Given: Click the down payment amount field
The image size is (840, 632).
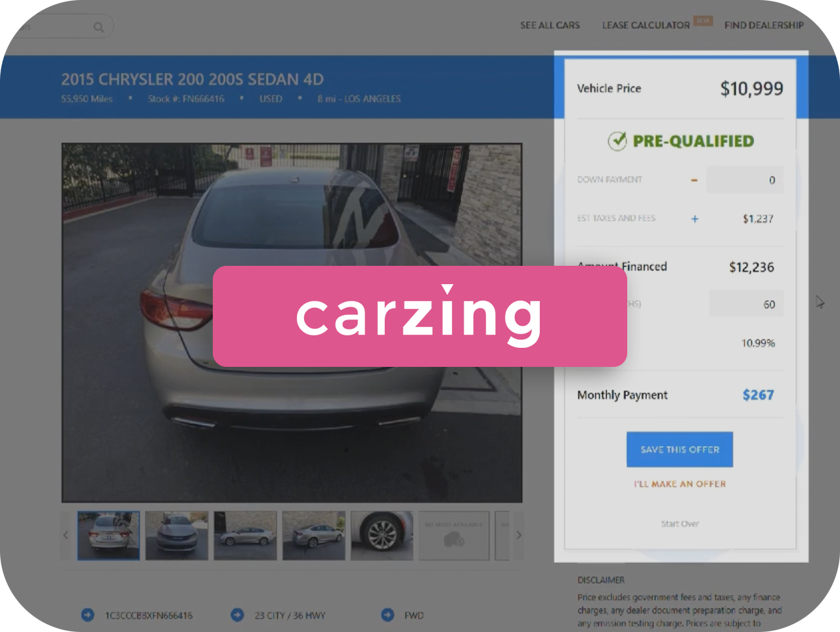Looking at the screenshot, I should click(744, 180).
